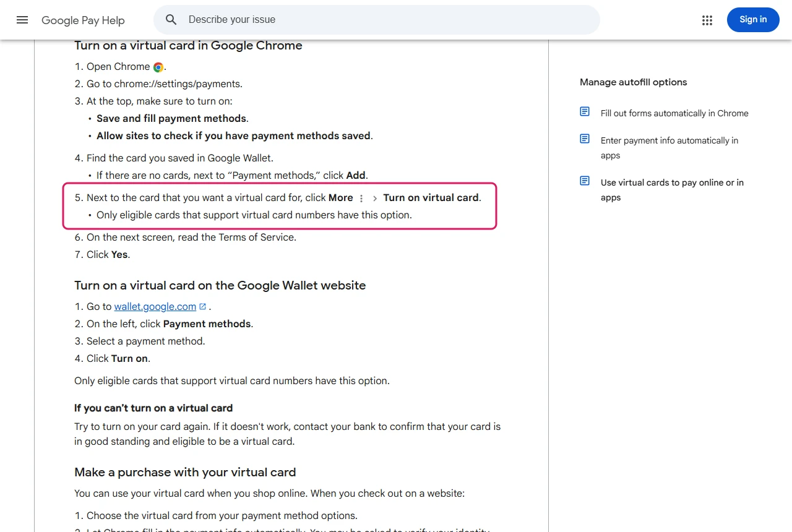This screenshot has height=532, width=792.
Task: Click the heading Turn on a virtual card on the Google Wallet website
Action: click(x=220, y=285)
